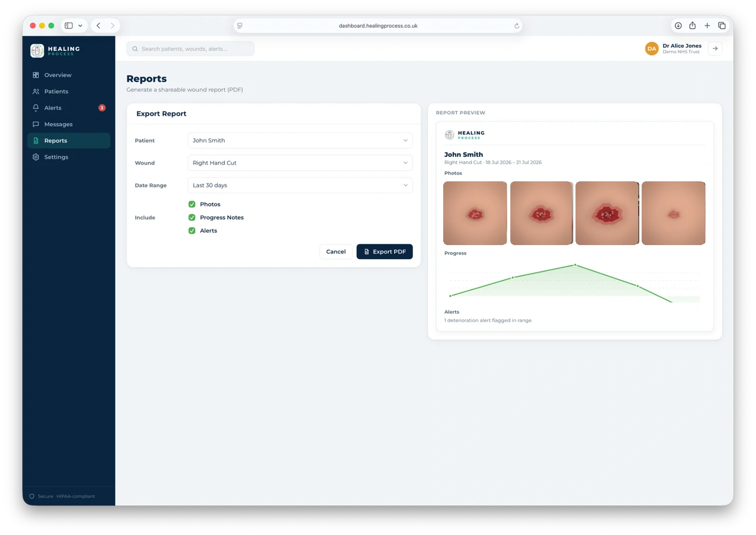Open the Patient dropdown showing John Smith
This screenshot has width=756, height=535.
tap(300, 141)
